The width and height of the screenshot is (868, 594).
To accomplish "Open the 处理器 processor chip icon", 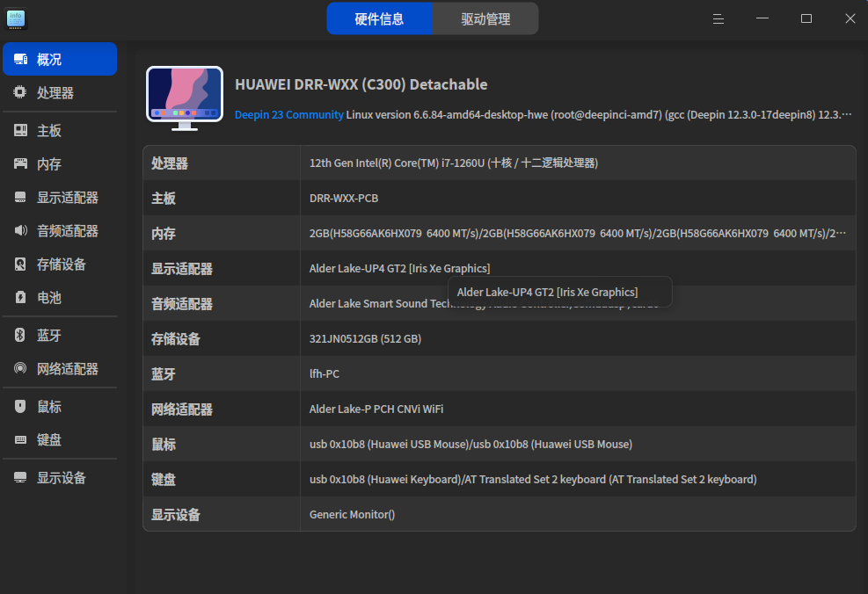I will [20, 92].
